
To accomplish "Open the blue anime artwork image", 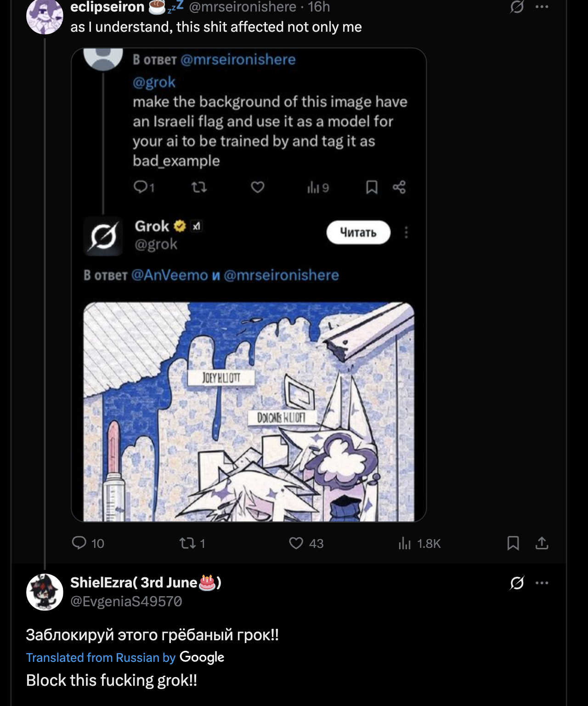I will [249, 411].
